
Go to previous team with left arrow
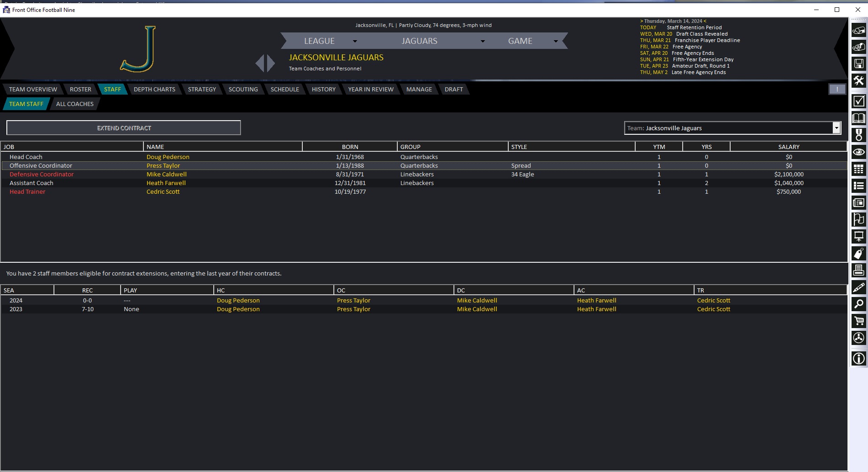(259, 63)
